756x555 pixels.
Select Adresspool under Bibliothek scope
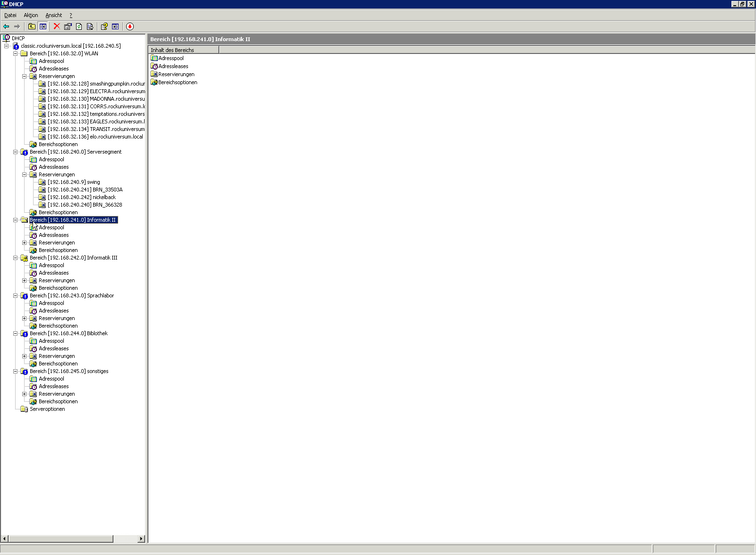click(x=52, y=341)
